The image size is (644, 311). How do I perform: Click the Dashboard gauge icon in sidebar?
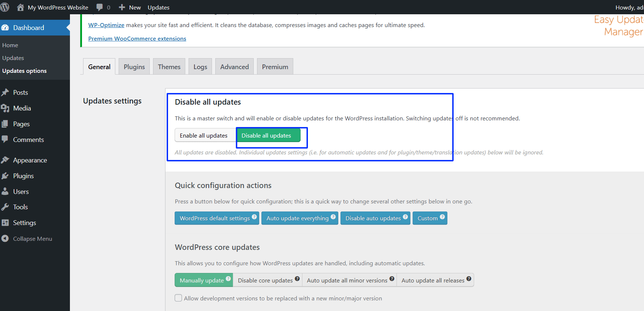5,28
